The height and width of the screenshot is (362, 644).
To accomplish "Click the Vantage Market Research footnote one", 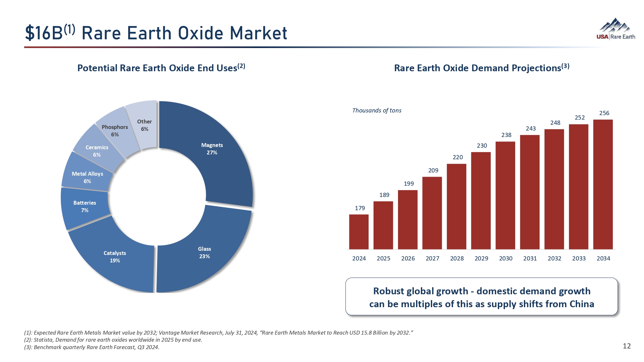I will [x=218, y=333].
